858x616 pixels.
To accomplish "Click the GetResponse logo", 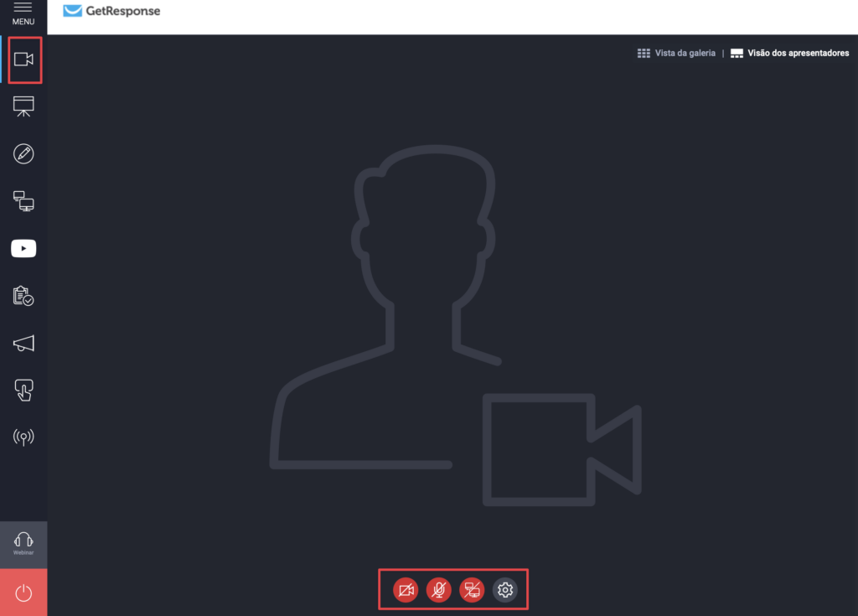I will click(x=111, y=11).
